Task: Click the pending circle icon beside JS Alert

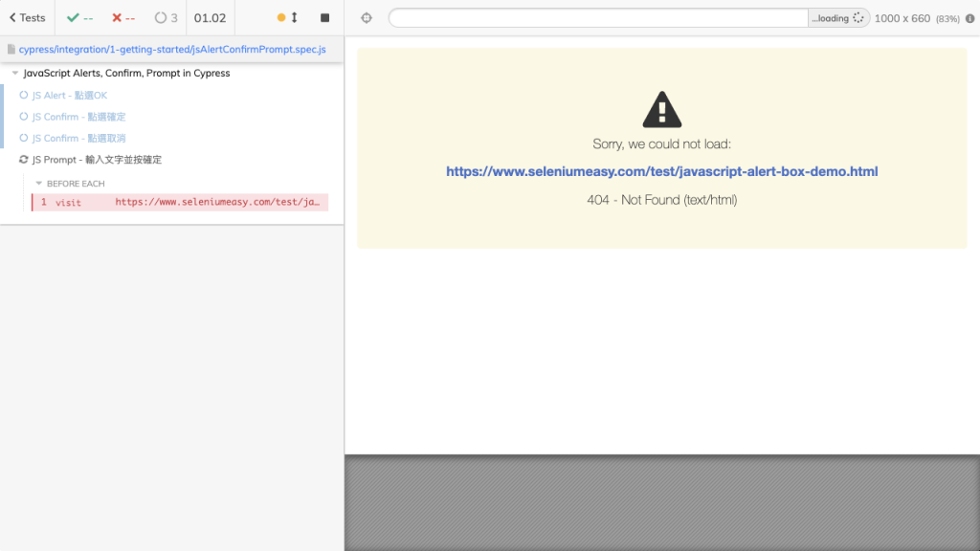Action: coord(24,95)
